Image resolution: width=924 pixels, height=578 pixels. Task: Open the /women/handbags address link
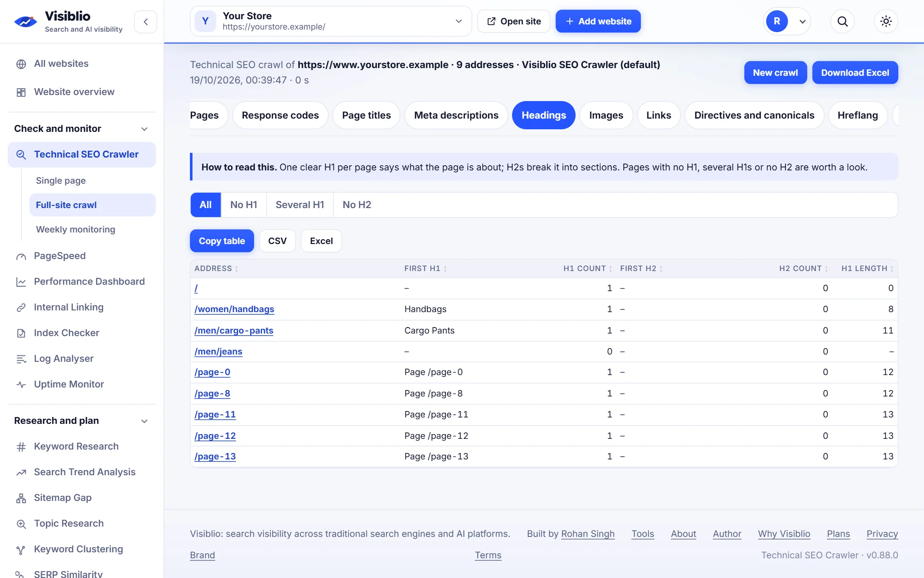pos(234,309)
